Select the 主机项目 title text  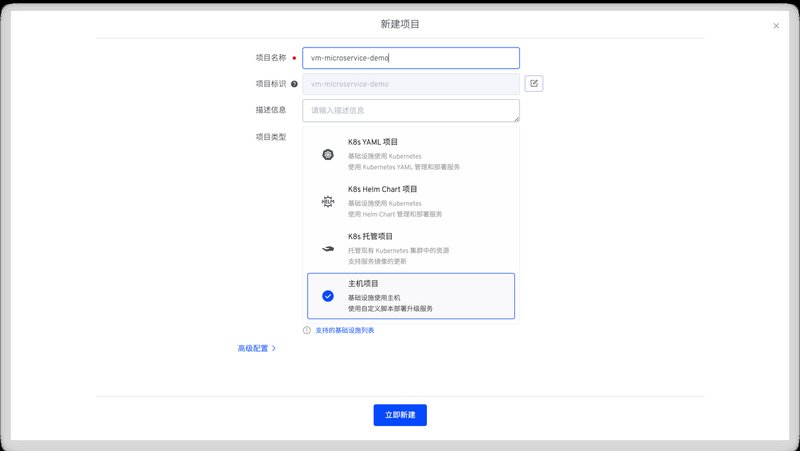click(363, 284)
